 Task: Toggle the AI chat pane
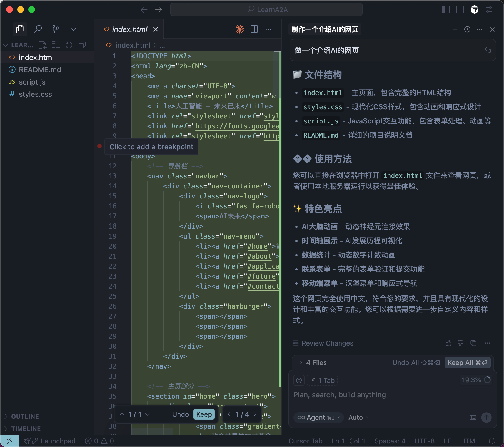click(474, 9)
